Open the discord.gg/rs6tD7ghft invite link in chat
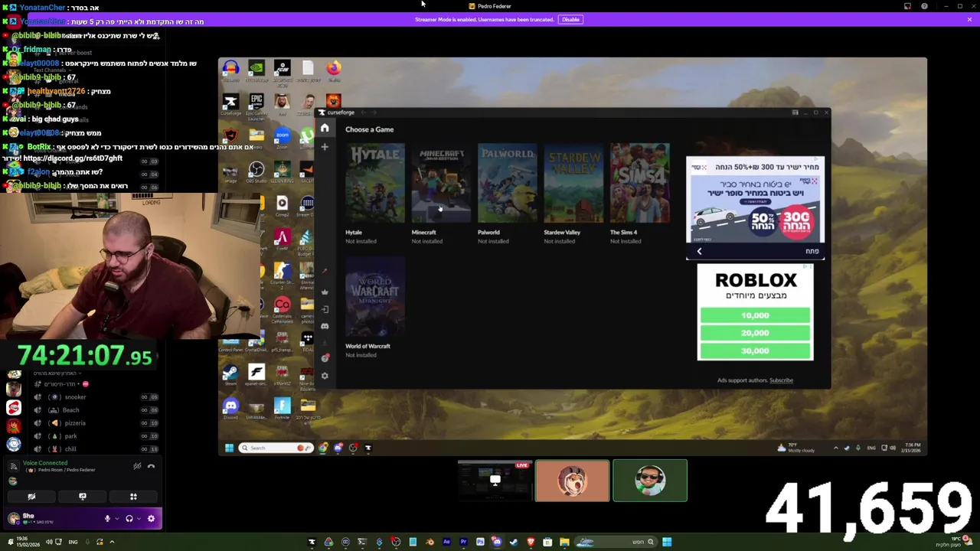The width and height of the screenshot is (980, 551). (73, 158)
